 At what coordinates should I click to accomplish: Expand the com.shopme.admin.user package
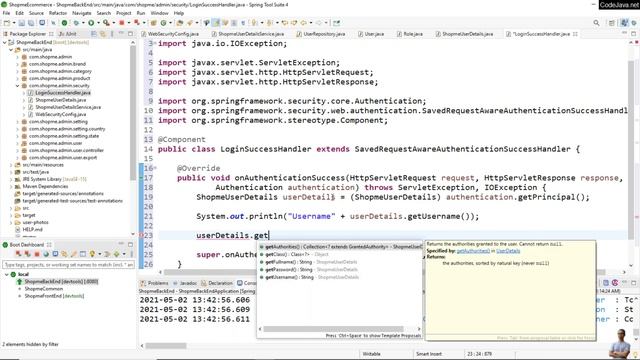coord(18,143)
